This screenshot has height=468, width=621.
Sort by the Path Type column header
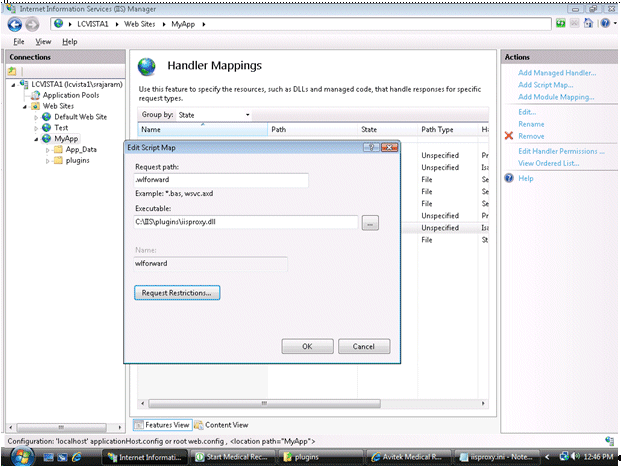[x=448, y=129]
